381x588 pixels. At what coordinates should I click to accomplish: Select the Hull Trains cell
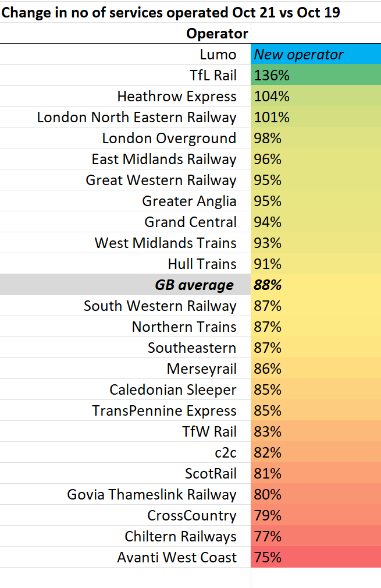(125, 264)
